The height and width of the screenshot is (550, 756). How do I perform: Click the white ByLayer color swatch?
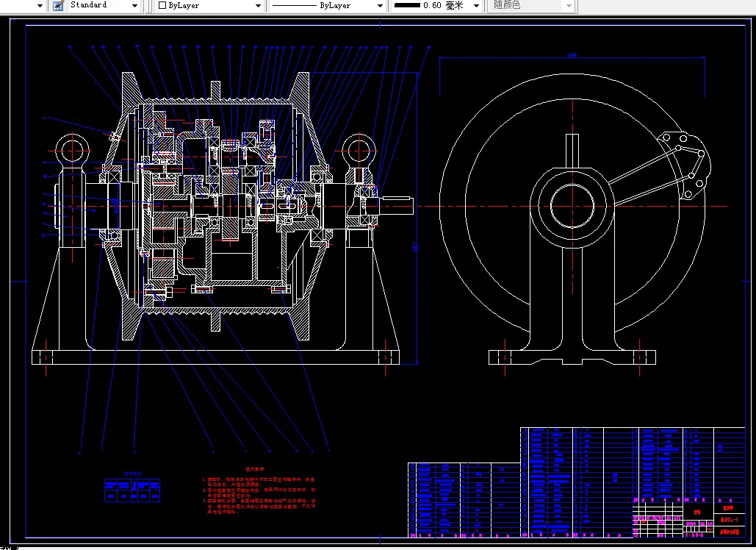coord(162,5)
